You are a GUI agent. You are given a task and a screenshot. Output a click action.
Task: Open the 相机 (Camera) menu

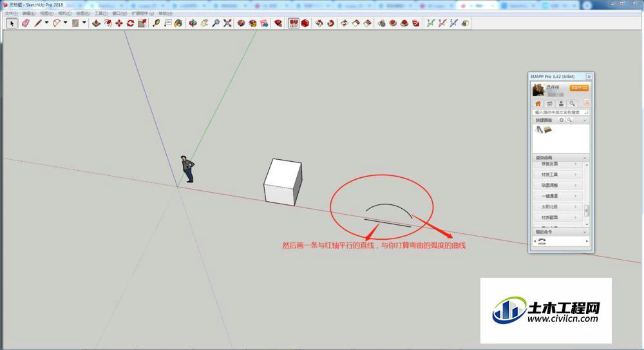click(x=65, y=13)
